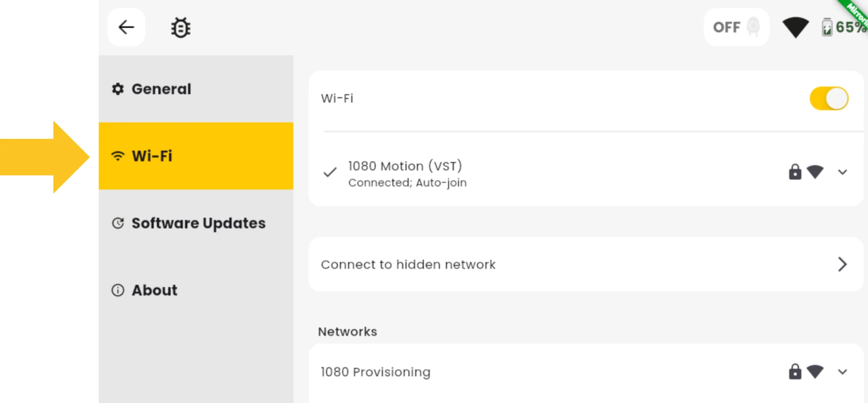Tap the battery percentage indicator
The image size is (868, 403).
pos(844,27)
